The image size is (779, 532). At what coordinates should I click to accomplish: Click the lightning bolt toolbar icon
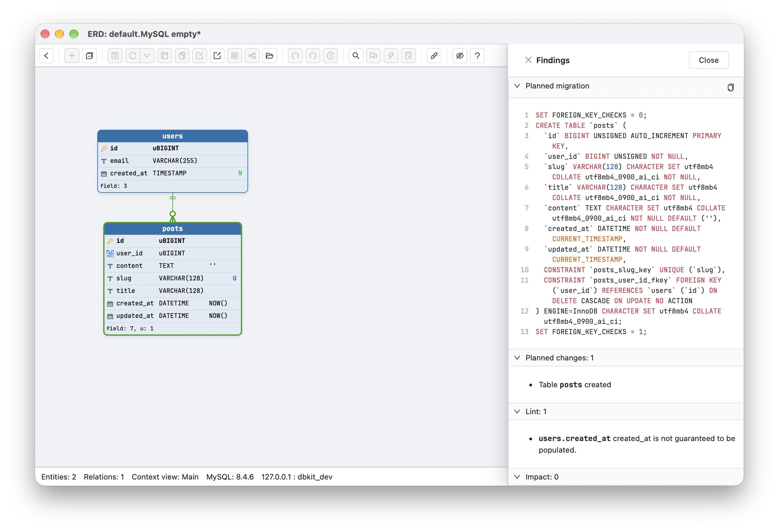[391, 56]
